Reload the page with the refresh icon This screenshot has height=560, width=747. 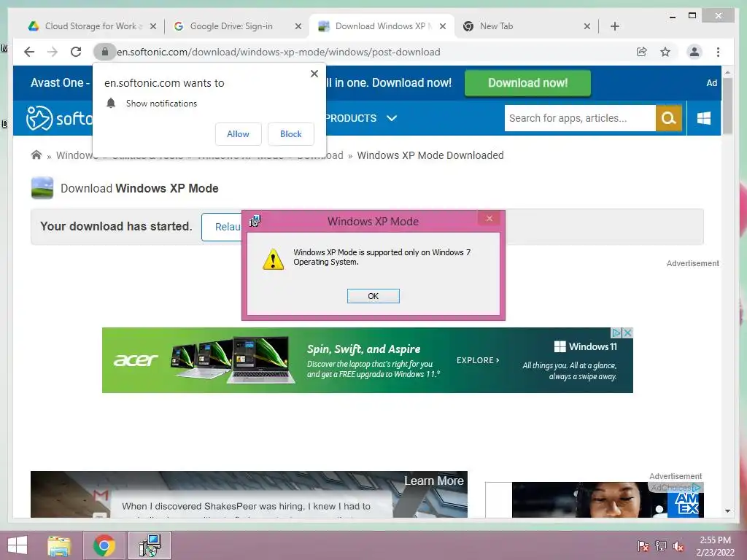pos(76,52)
